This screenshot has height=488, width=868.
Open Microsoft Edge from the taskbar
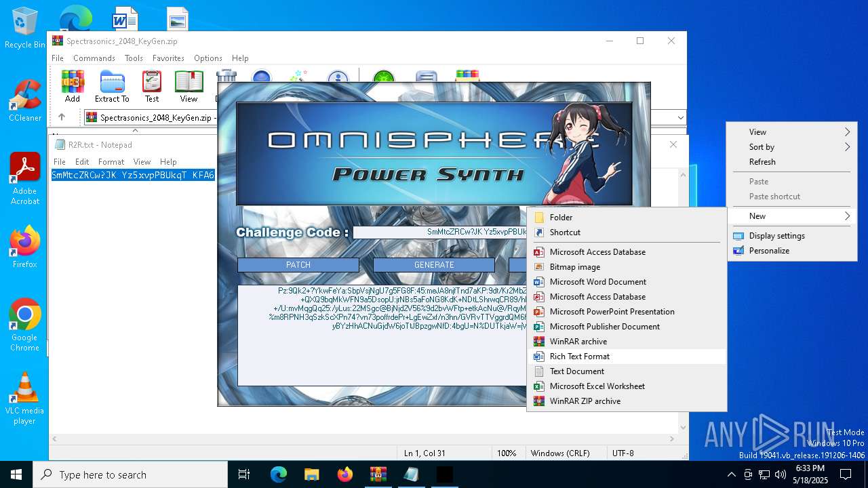(x=279, y=474)
